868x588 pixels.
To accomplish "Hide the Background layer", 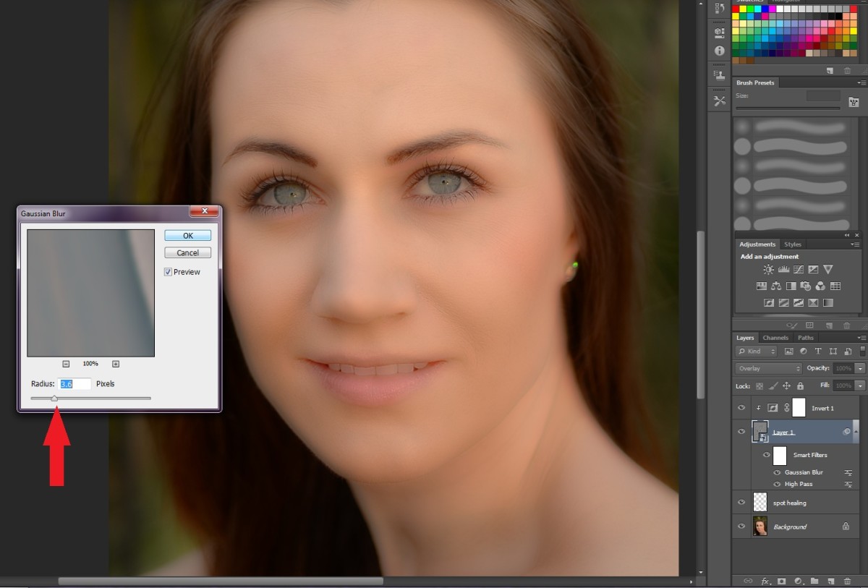I will click(x=741, y=527).
